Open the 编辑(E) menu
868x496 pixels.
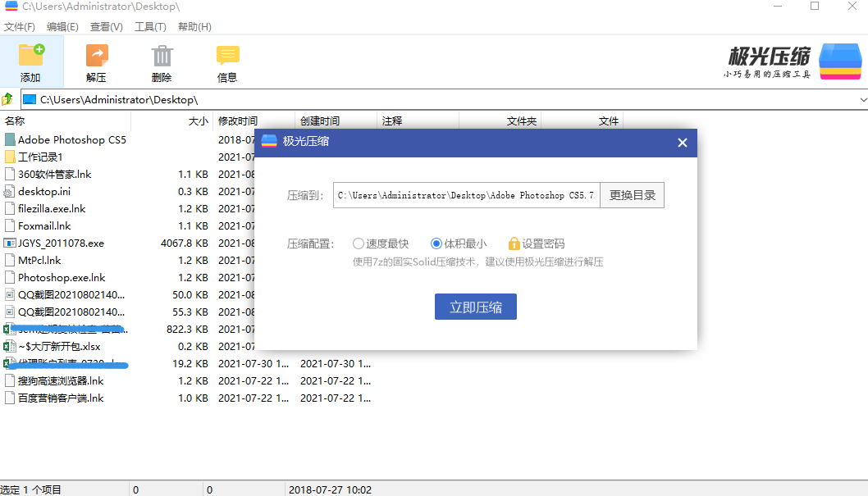[x=62, y=26]
